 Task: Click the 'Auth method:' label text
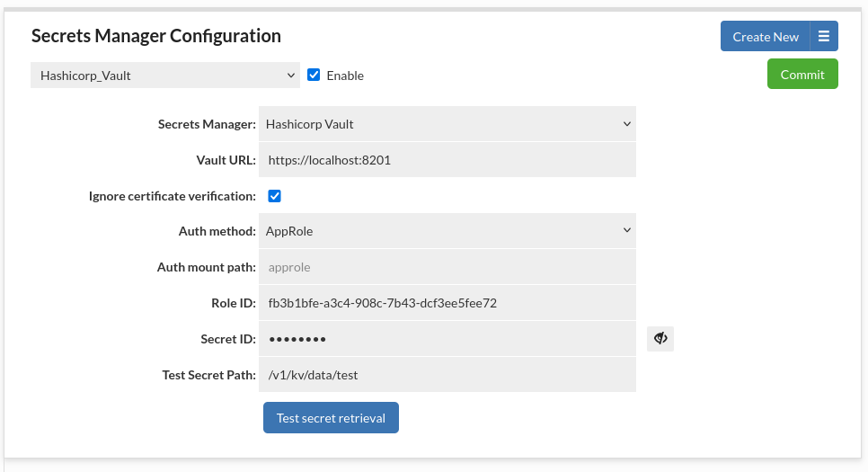click(x=217, y=231)
